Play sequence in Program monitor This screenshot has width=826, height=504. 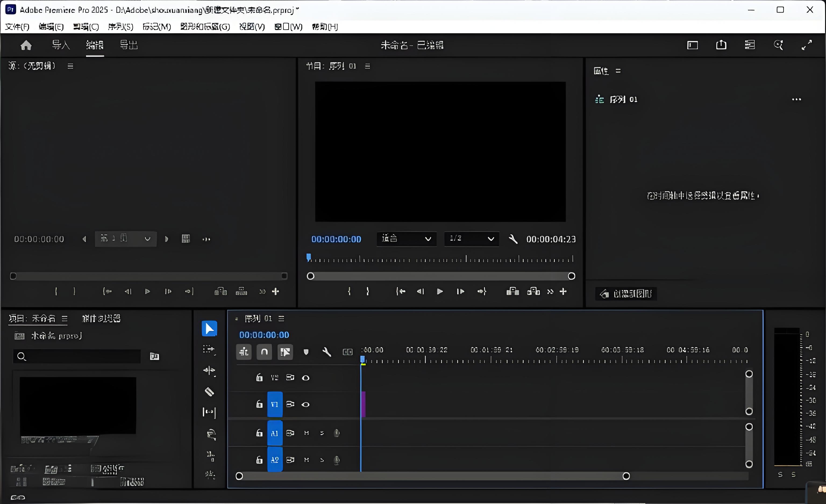click(x=440, y=291)
